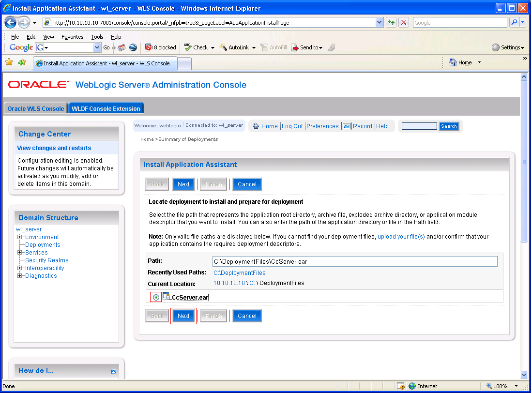Open Security Realms in Domain Structure
The image size is (532, 393).
pyautogui.click(x=47, y=260)
